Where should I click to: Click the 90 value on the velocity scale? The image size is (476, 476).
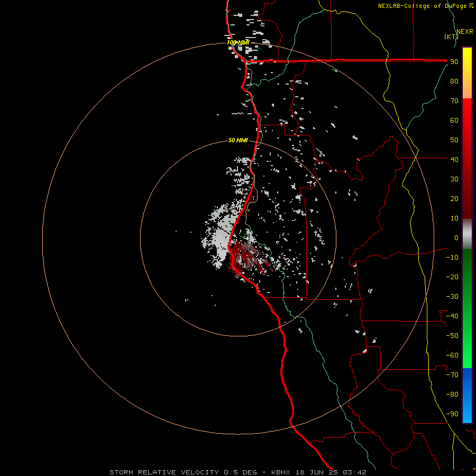(x=454, y=62)
